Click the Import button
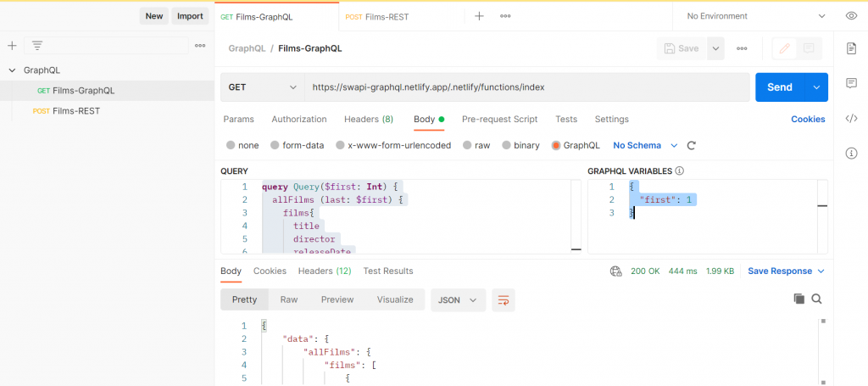Screen dimensions: 868x386 [x=190, y=16]
